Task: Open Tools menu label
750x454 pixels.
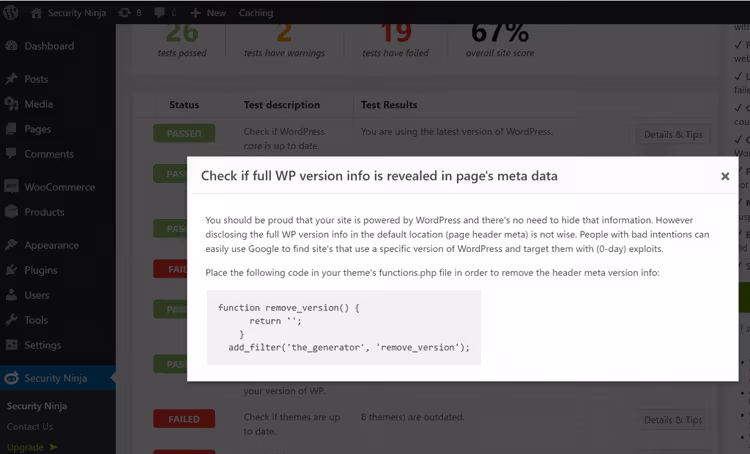Action: (x=36, y=320)
